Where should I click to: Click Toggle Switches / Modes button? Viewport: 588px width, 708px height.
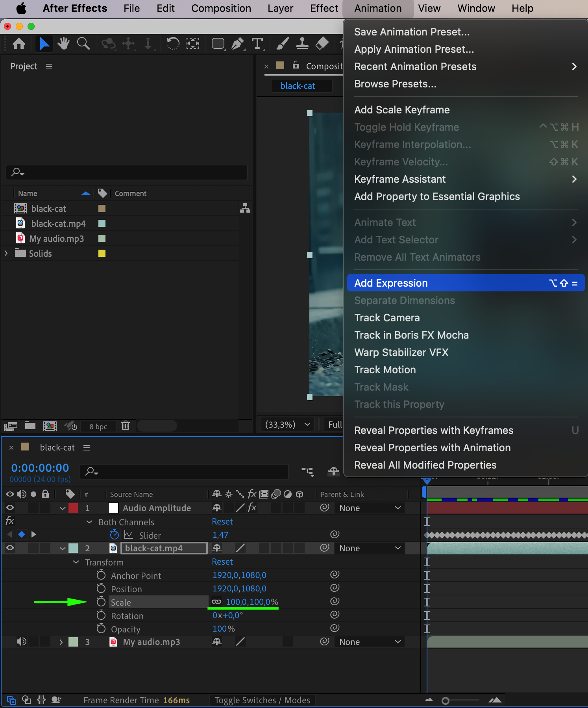[262, 700]
